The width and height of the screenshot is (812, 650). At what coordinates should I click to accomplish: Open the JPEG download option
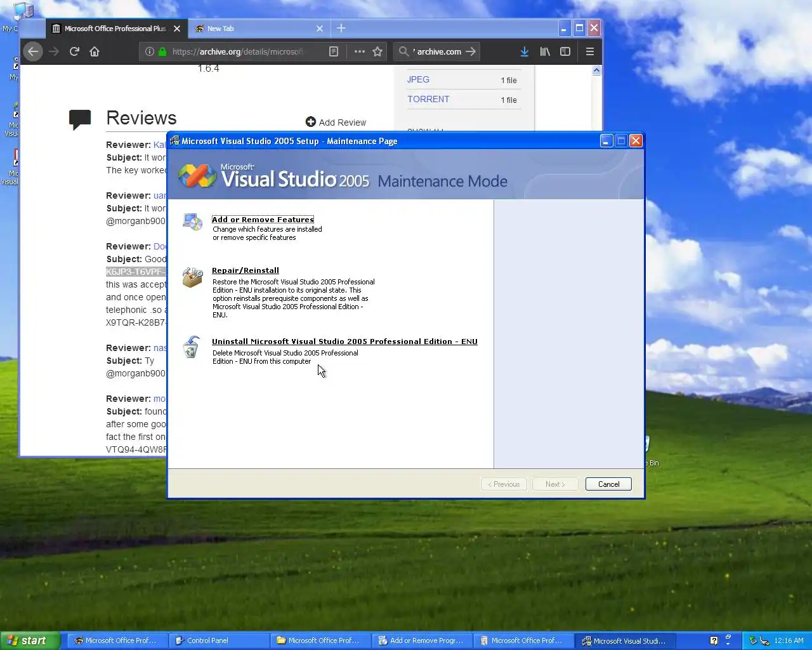click(x=418, y=79)
